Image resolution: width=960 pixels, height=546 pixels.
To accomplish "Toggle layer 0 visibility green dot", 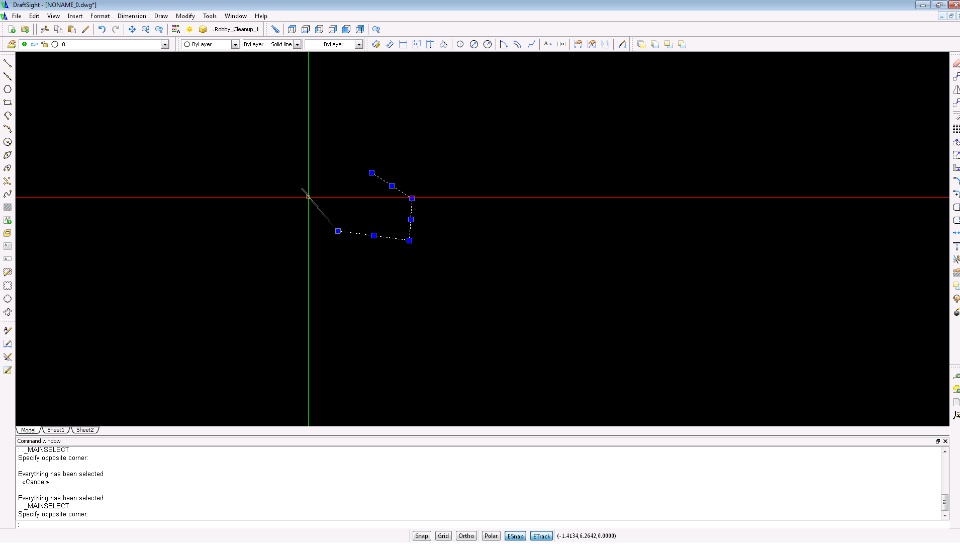I will coord(24,44).
